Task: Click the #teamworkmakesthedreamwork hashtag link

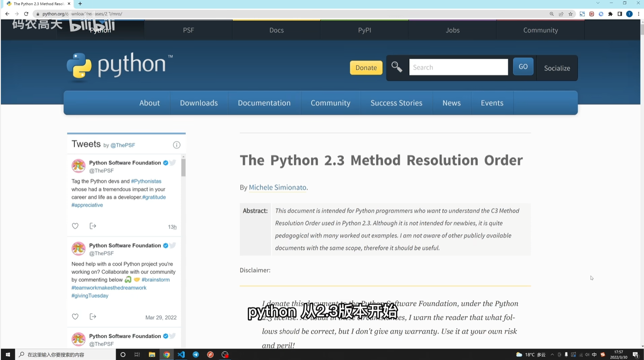Action: (x=109, y=287)
